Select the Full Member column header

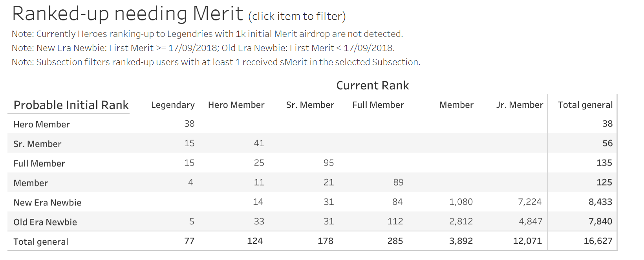point(378,105)
